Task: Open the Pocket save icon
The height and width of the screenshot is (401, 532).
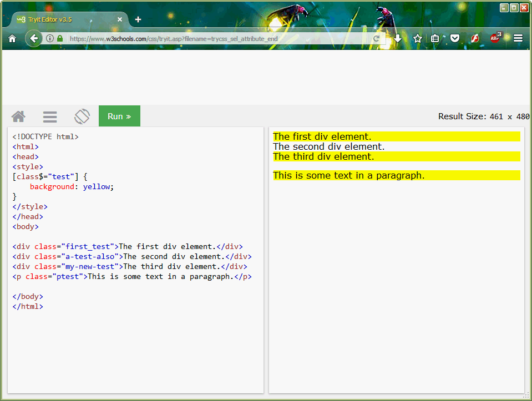Action: pos(455,38)
